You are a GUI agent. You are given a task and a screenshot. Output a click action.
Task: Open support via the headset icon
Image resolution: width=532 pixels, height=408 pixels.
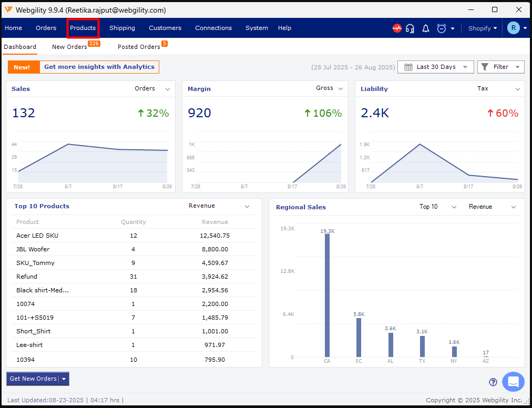tap(411, 28)
